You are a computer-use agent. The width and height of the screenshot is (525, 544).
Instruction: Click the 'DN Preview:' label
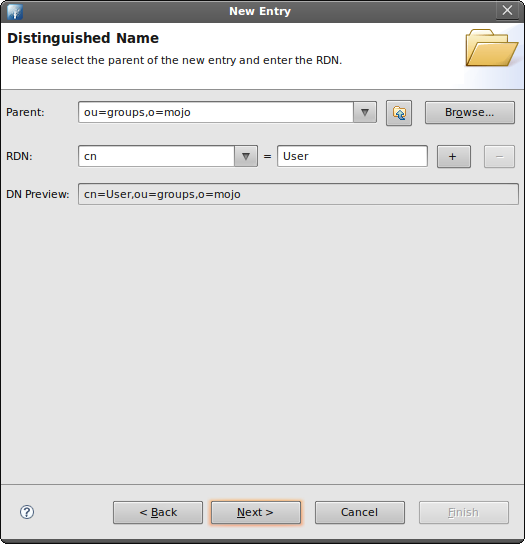(x=38, y=194)
